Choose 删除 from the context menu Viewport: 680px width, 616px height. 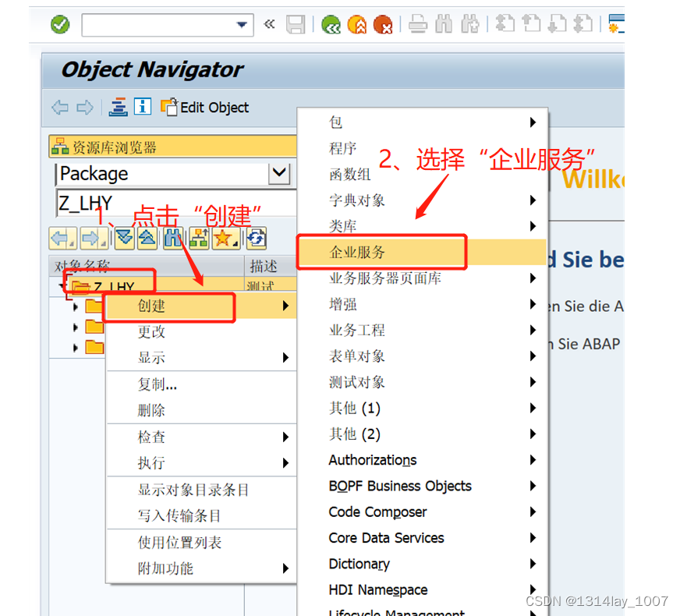click(x=202, y=410)
